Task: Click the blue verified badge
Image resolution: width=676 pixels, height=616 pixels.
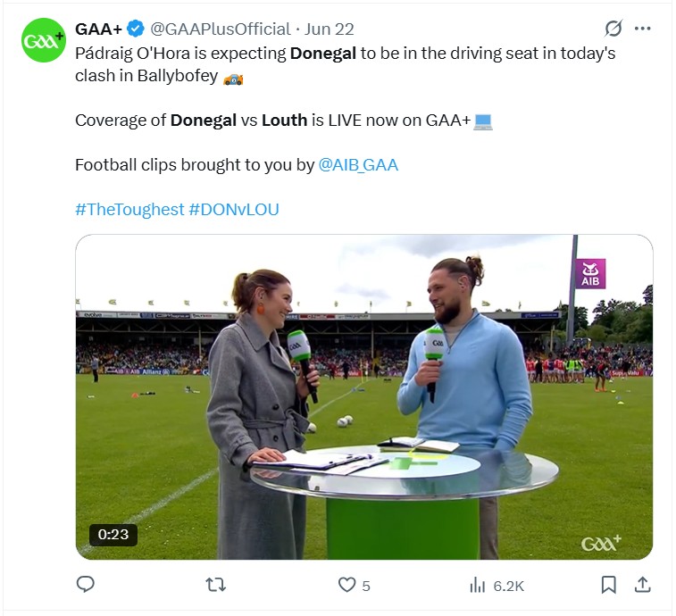Action: click(x=136, y=29)
